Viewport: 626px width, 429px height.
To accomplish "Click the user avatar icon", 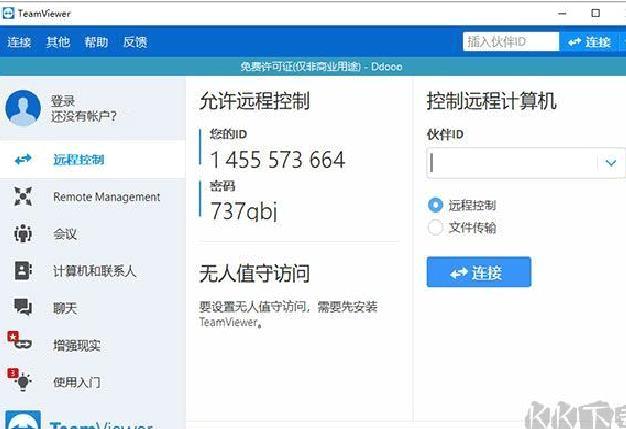I will click(x=23, y=108).
